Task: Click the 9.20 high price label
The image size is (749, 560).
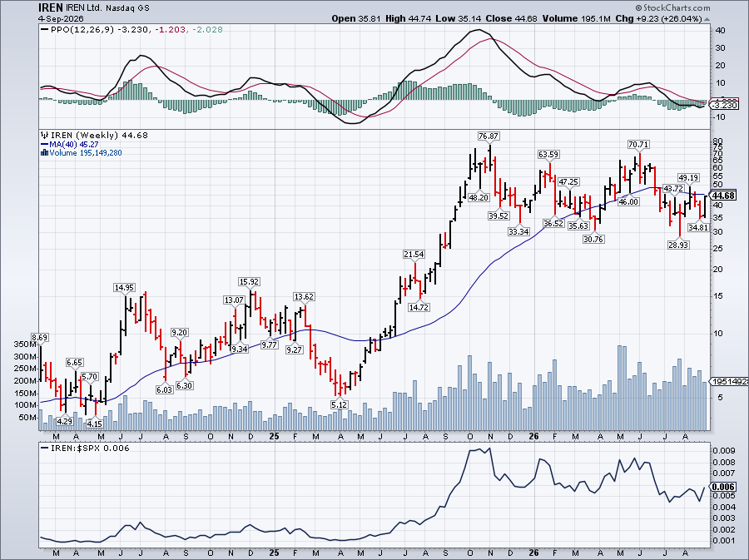Action: (179, 332)
